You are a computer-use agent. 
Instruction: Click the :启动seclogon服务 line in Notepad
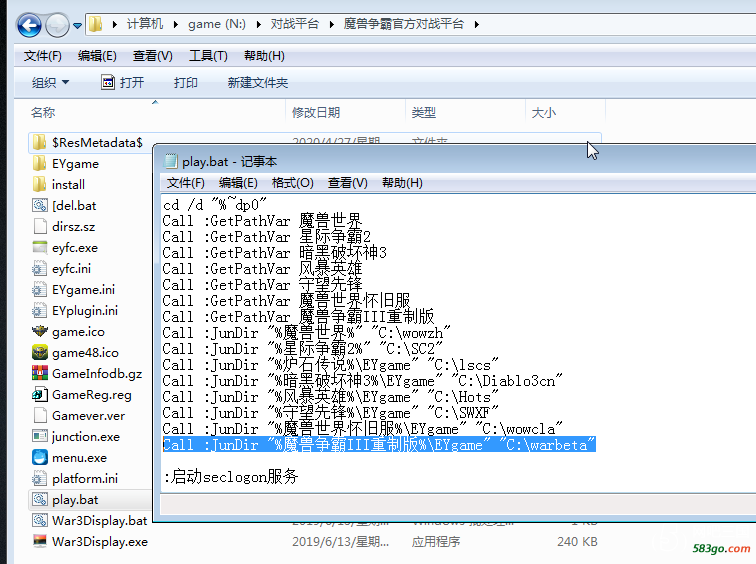click(231, 477)
